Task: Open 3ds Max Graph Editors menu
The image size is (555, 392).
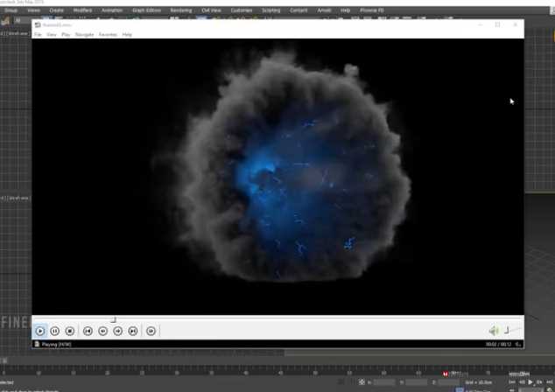Action: pos(146,10)
